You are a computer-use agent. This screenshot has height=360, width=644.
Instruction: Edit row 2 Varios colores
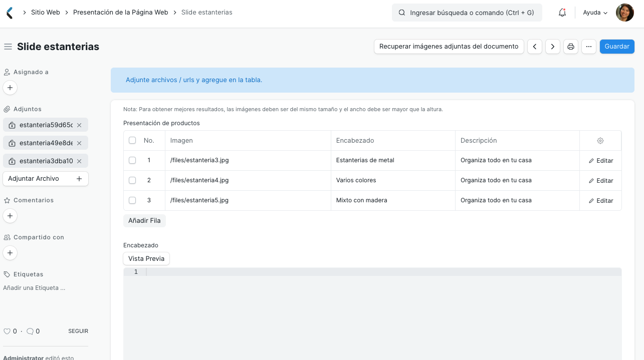tap(601, 181)
